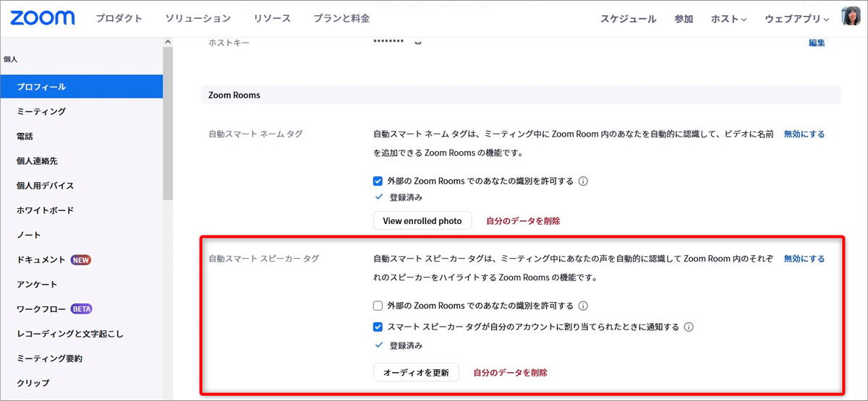Click 参加 in the top bar

[x=684, y=19]
